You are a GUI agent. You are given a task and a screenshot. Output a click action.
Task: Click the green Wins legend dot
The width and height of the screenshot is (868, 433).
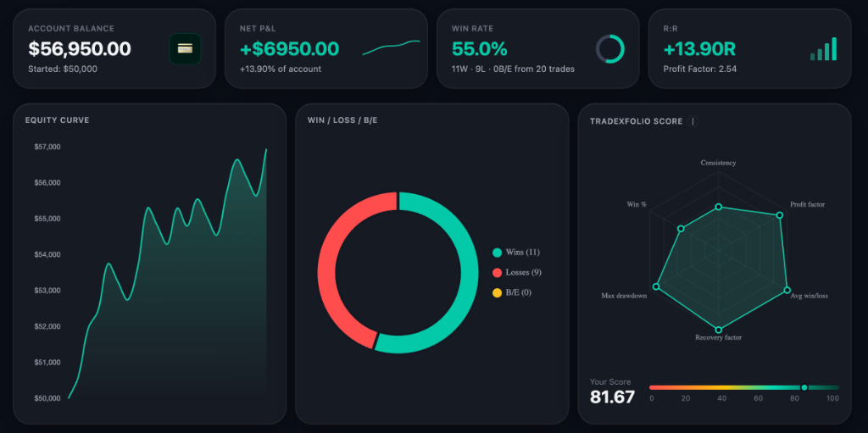coord(497,253)
